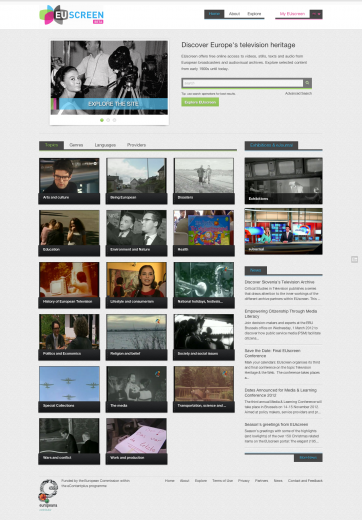
Task: Open National holidays, festivals thumbnail
Action: (204, 285)
